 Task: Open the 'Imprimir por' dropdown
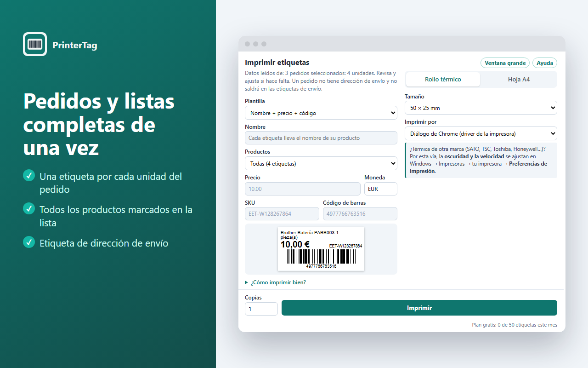481,134
